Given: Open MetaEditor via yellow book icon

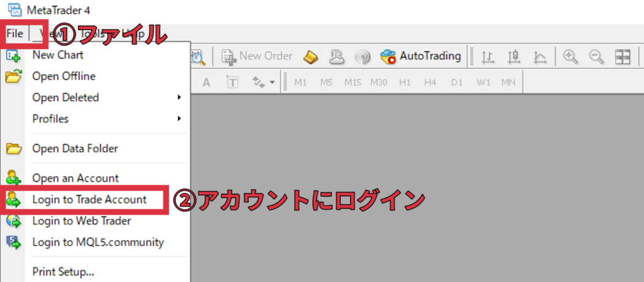Looking at the screenshot, I should coord(311,57).
